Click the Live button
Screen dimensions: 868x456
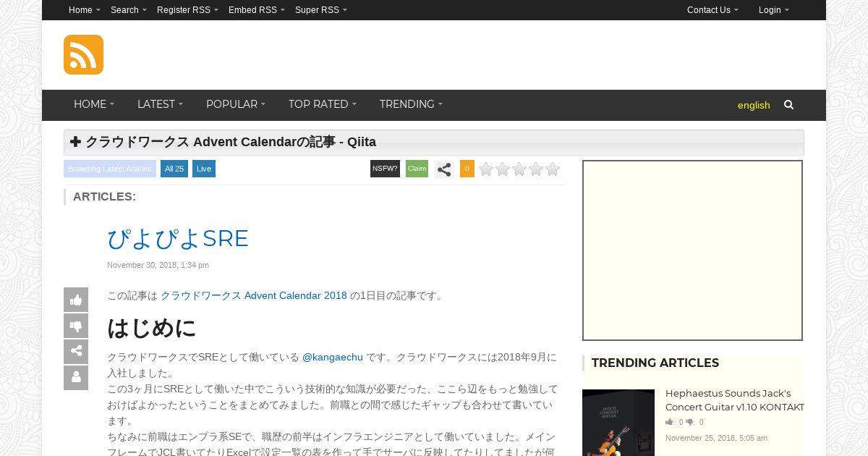coord(204,169)
